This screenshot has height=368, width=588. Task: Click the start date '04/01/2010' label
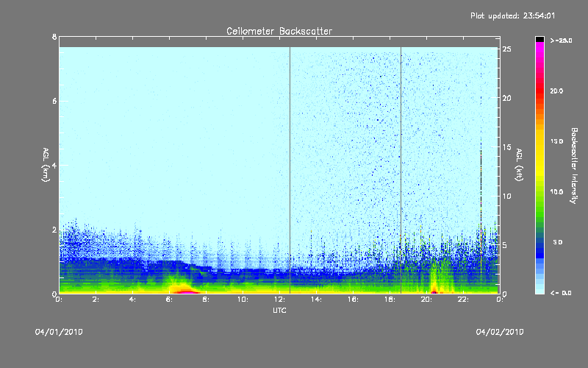[x=59, y=332]
